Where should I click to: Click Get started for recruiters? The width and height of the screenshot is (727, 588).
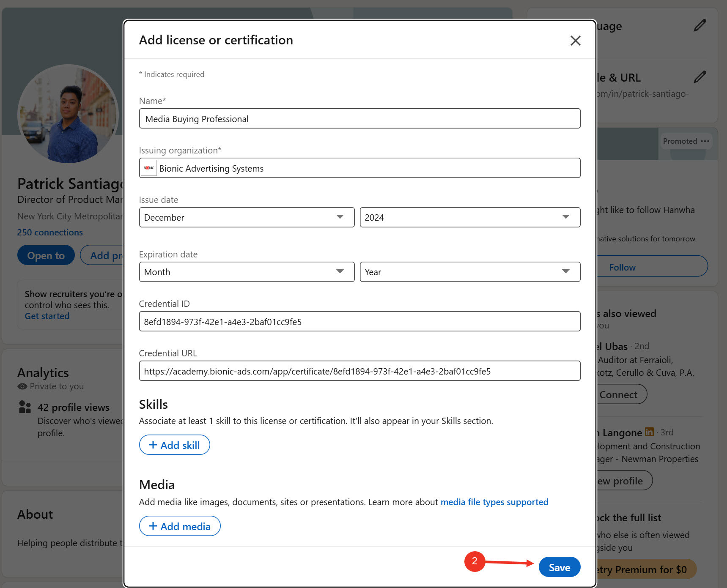pyautogui.click(x=47, y=316)
